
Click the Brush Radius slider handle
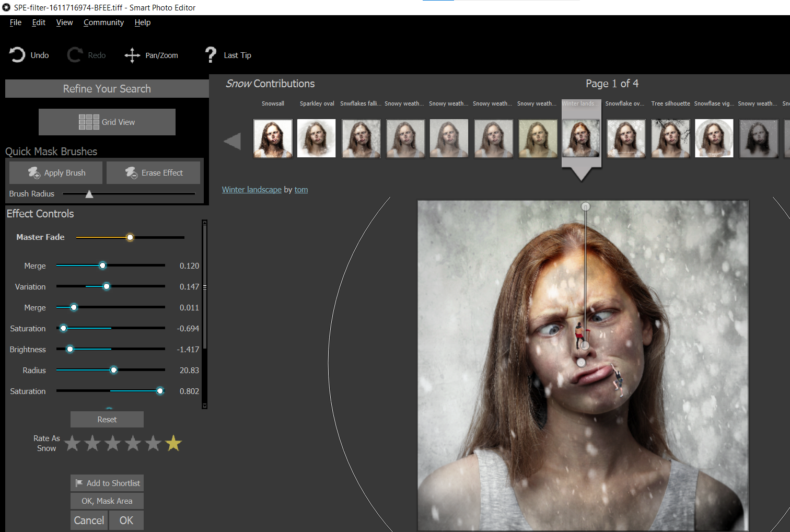[x=89, y=193]
